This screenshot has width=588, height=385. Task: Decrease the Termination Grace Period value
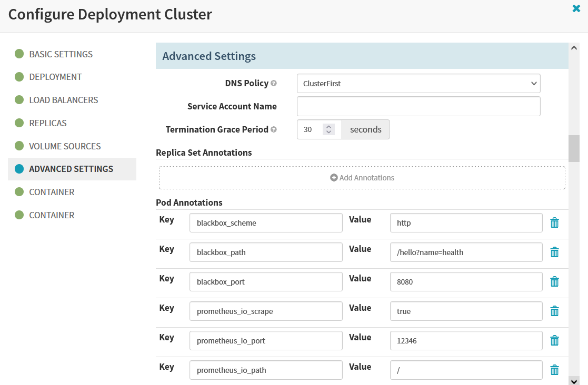coord(328,132)
